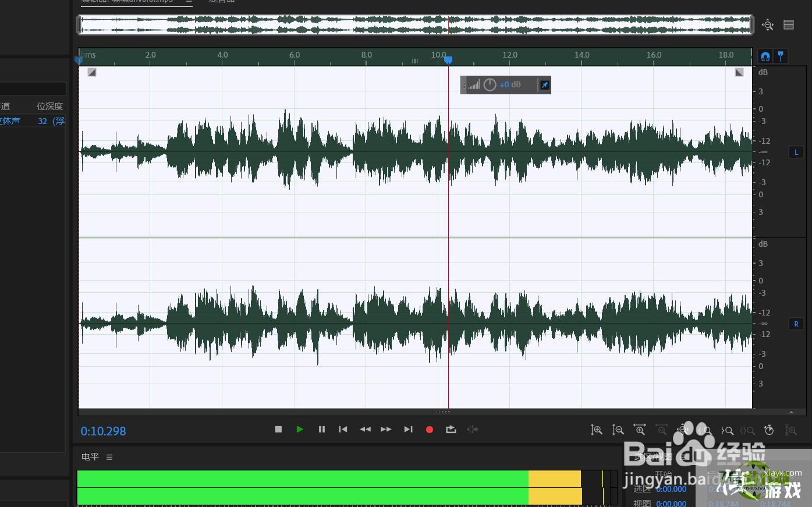Click the 位深度 column header
812x507 pixels.
coord(49,106)
